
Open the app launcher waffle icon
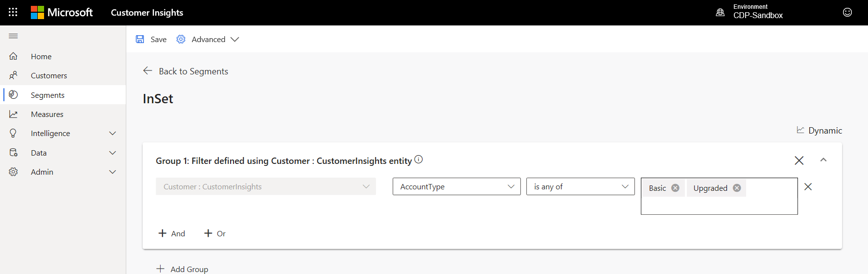pyautogui.click(x=13, y=12)
